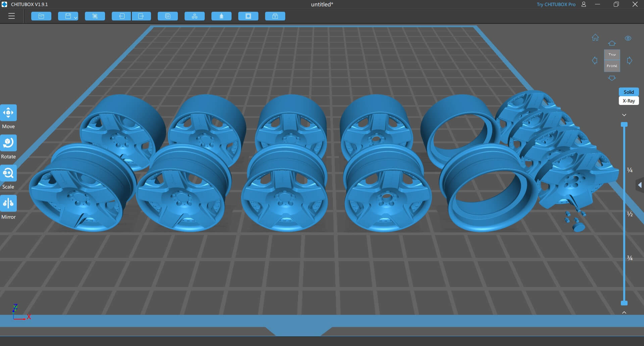644x346 pixels.
Task: Click the auto layout cubes icon
Action: (x=195, y=16)
